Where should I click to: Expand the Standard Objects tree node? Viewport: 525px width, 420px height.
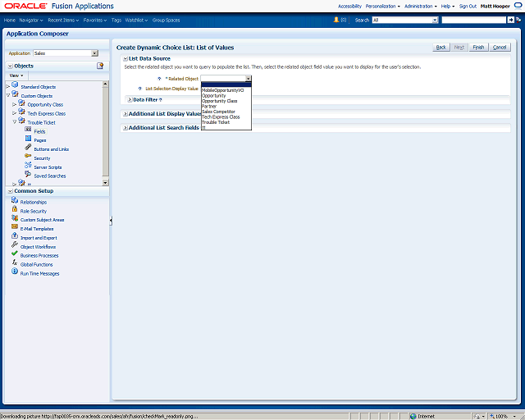pyautogui.click(x=8, y=87)
